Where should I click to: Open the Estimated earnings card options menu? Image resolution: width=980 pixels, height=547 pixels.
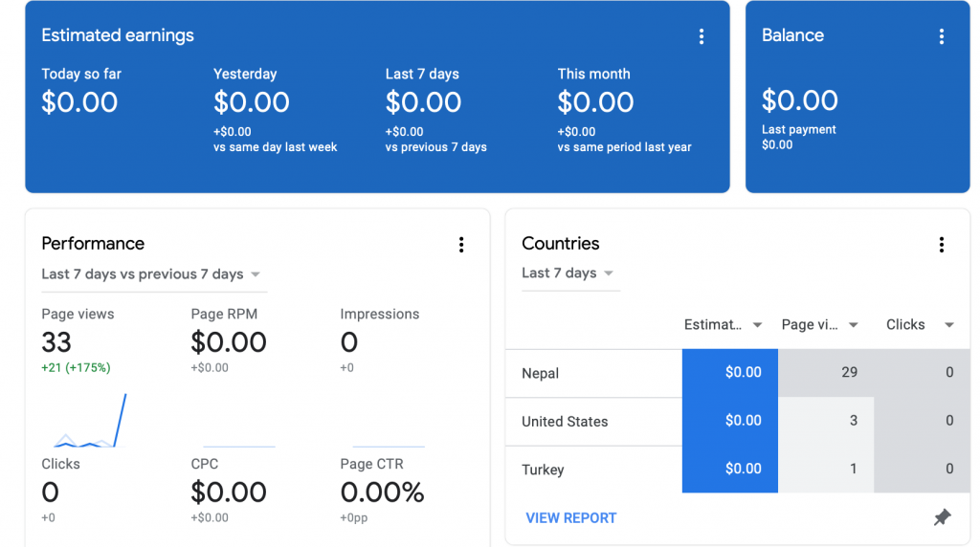pyautogui.click(x=702, y=36)
